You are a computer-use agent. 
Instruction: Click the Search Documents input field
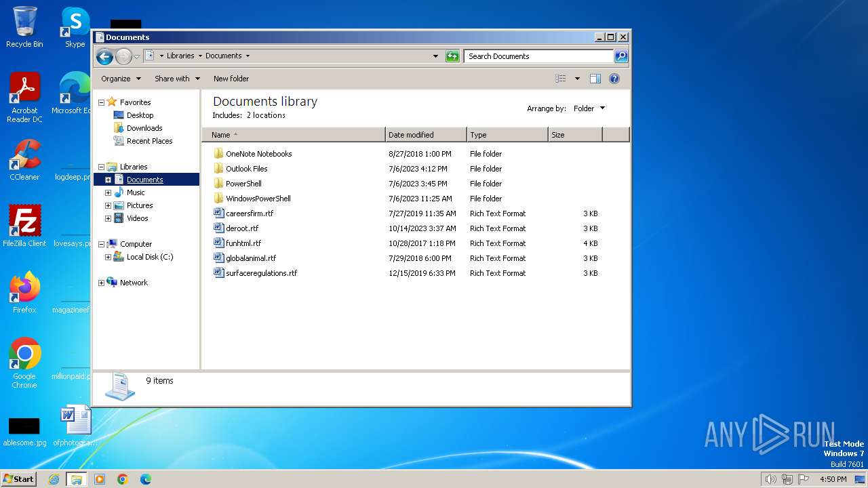pos(539,56)
